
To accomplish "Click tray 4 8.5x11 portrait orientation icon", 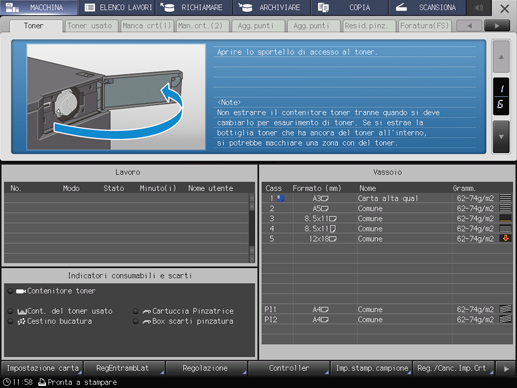I will coord(333,229).
